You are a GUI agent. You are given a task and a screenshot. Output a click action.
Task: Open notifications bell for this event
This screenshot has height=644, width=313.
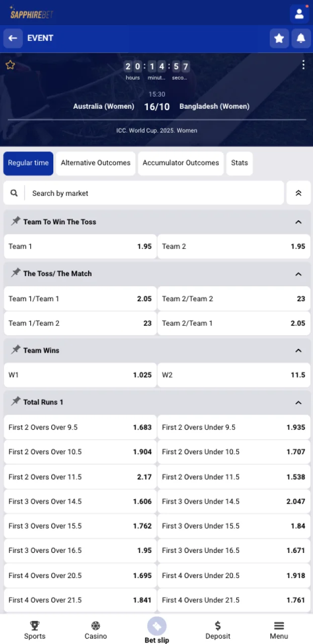(301, 38)
